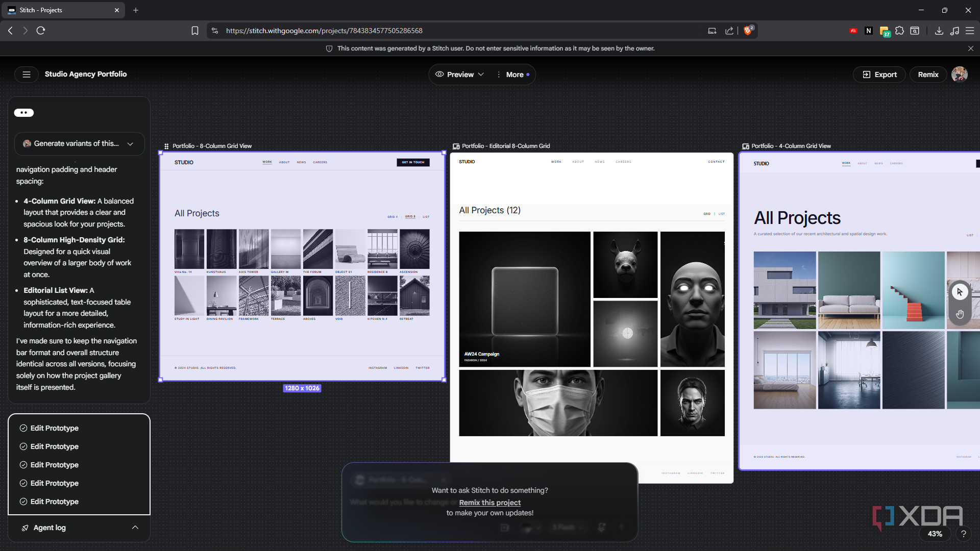Click the share page icon in address bar
Image resolution: width=980 pixels, height=551 pixels.
729,31
